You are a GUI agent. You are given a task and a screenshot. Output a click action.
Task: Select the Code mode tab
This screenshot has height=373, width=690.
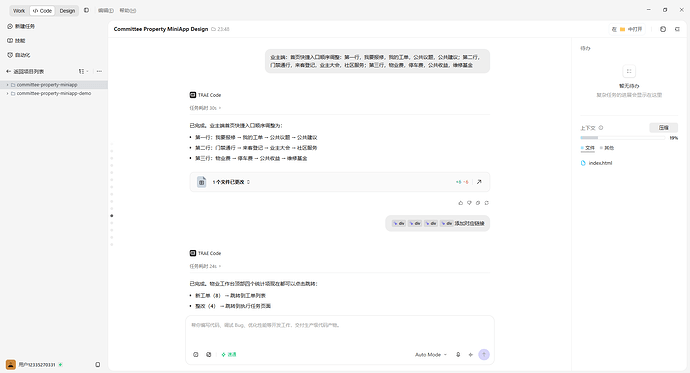(x=42, y=11)
